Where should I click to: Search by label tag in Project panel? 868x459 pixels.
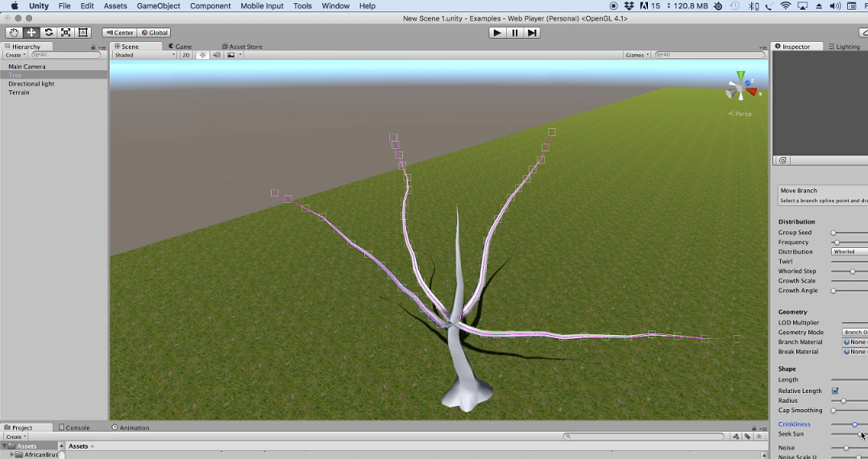pos(747,436)
